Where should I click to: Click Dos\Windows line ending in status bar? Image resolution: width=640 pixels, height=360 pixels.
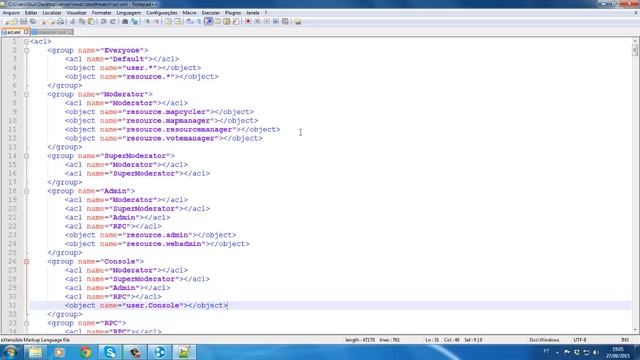[x=544, y=340]
